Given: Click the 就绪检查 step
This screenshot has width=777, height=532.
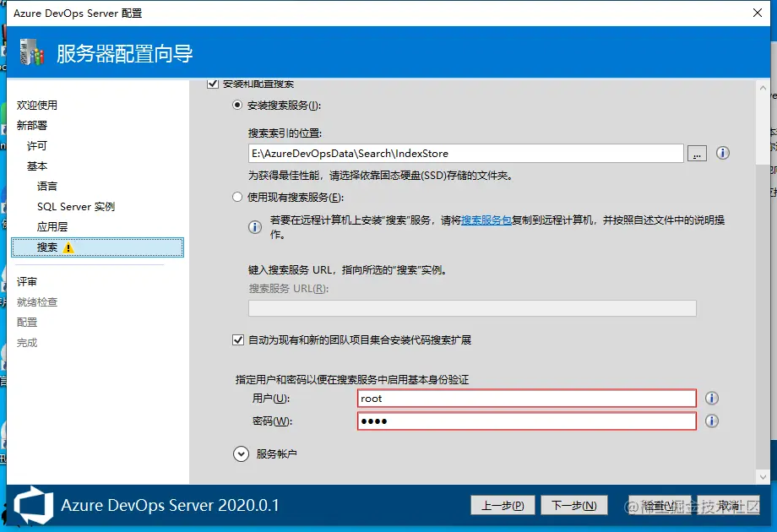Looking at the screenshot, I should [37, 302].
